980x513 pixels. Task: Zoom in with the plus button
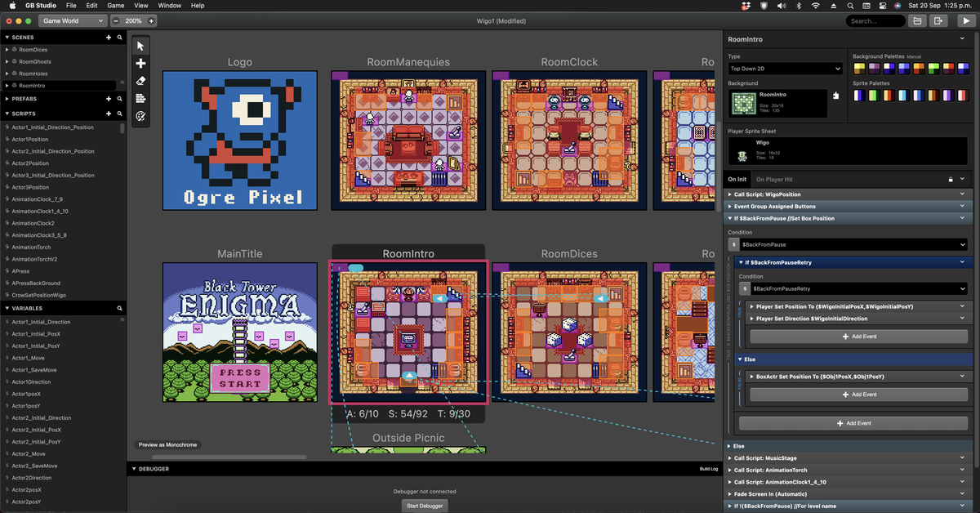click(x=151, y=20)
